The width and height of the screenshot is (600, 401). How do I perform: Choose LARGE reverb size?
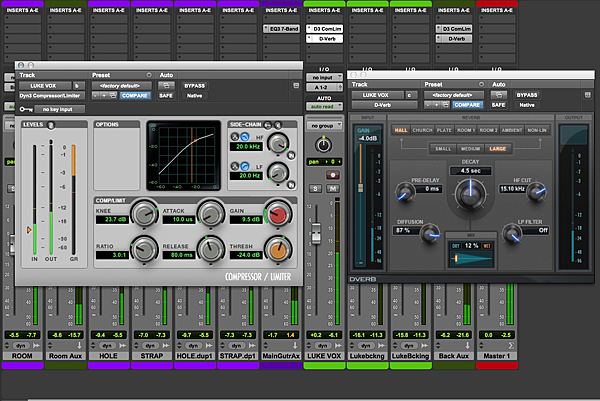(x=497, y=148)
